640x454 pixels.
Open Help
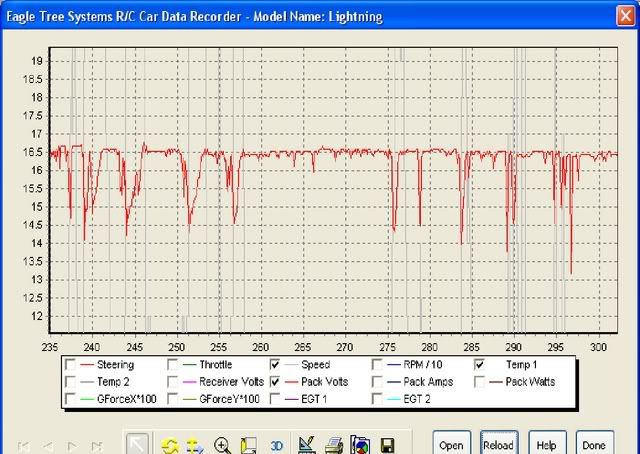pyautogui.click(x=546, y=445)
